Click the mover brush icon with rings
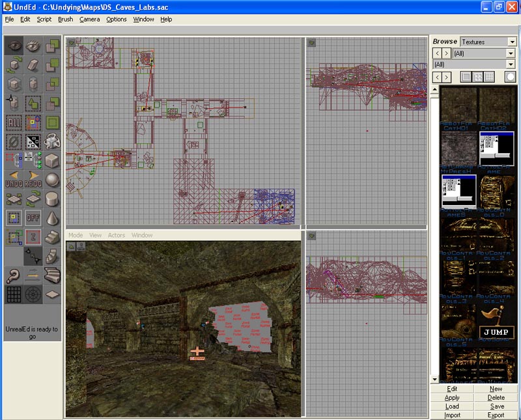This screenshot has width=521, height=420. 52,141
